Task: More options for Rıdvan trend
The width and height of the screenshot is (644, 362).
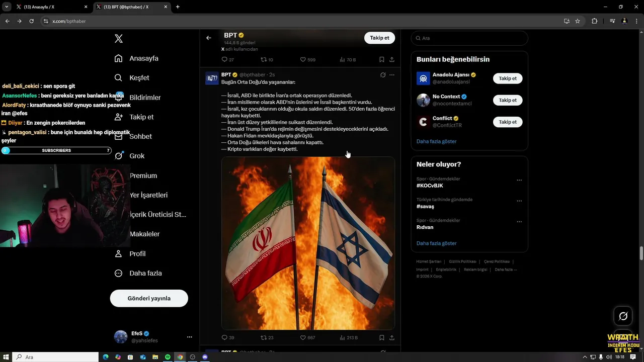Action: (519, 222)
